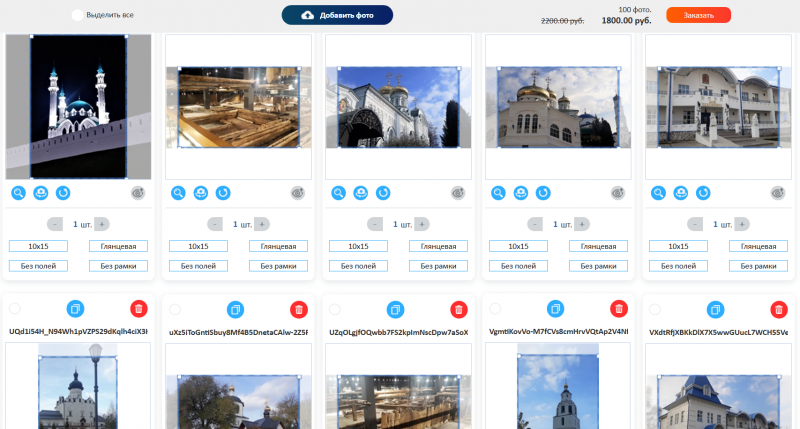Select the photo UQd1i54H_N94Wh1pVZPS29dKqlh4ciX3I with its round checkbox

(x=15, y=310)
